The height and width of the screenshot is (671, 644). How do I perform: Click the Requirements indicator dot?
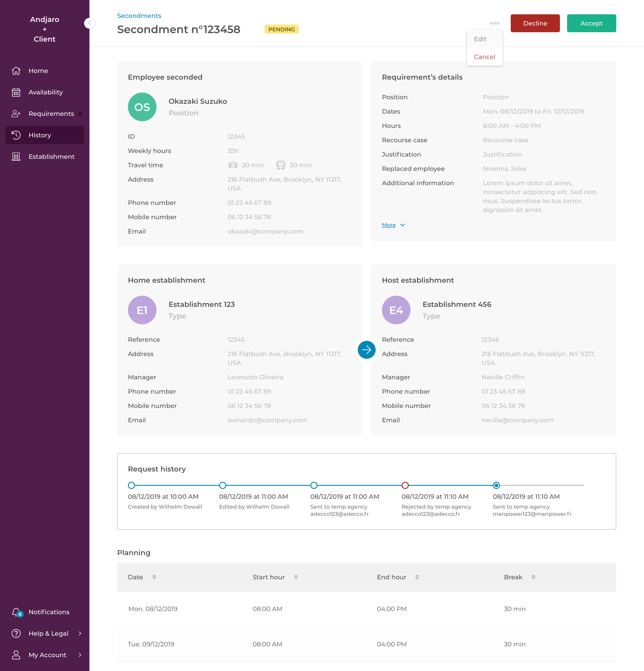(80, 114)
